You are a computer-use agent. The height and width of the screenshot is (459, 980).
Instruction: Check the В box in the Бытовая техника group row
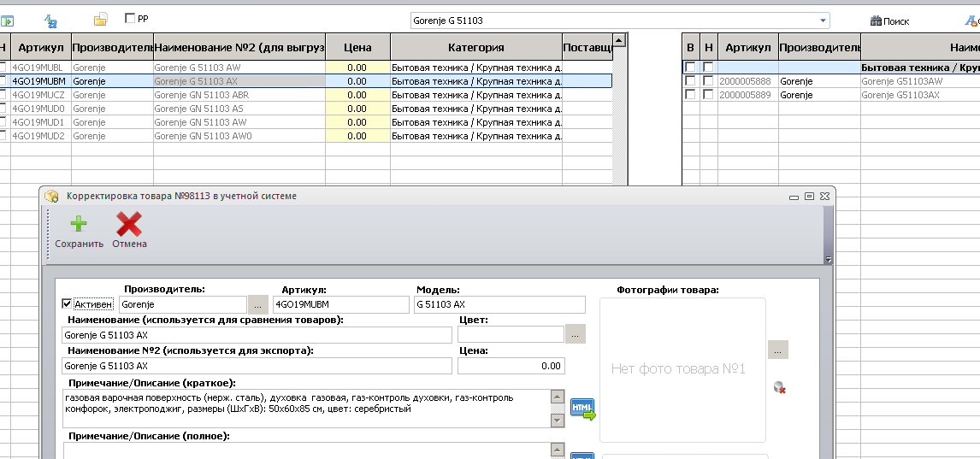pos(690,67)
